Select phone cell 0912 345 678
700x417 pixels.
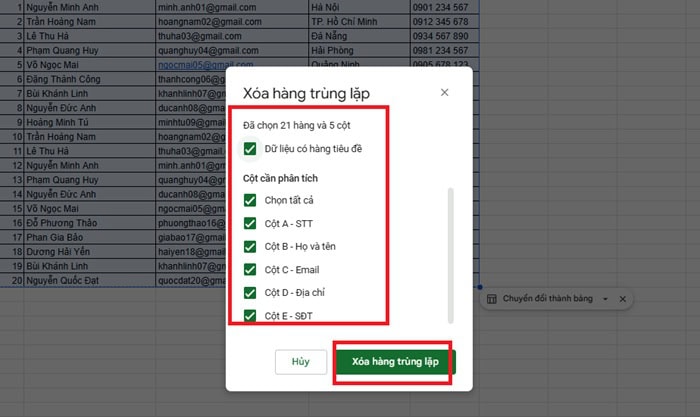(x=445, y=21)
